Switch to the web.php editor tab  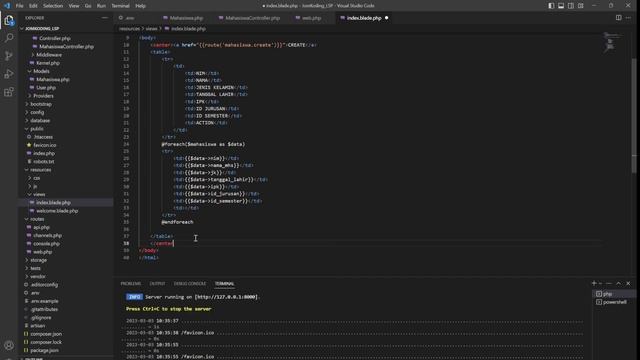click(x=311, y=18)
